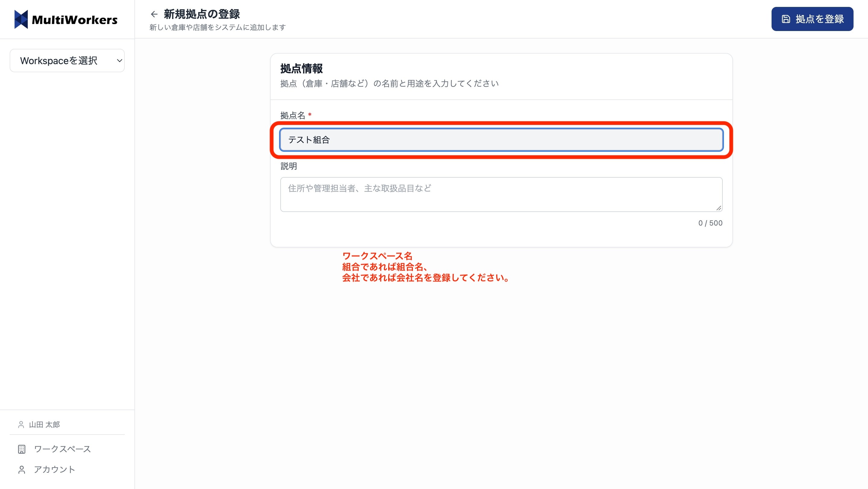Click the 新規拠点の登録 page title

click(202, 14)
